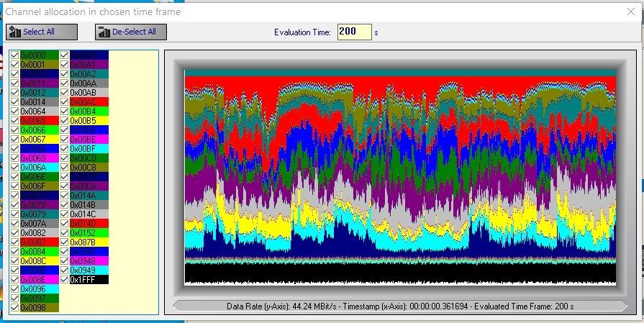
Task: Toggle the 0x00B5 channel checkbox
Action: (65, 121)
